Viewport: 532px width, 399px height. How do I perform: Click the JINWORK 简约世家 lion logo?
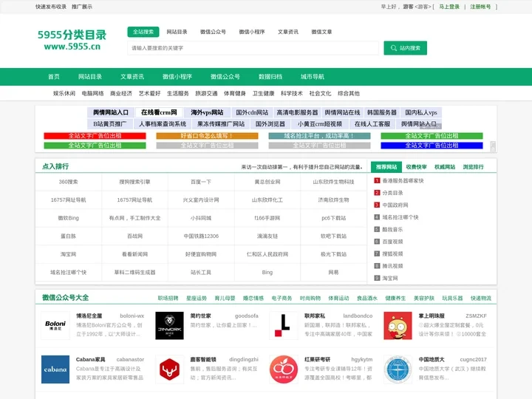click(x=169, y=326)
